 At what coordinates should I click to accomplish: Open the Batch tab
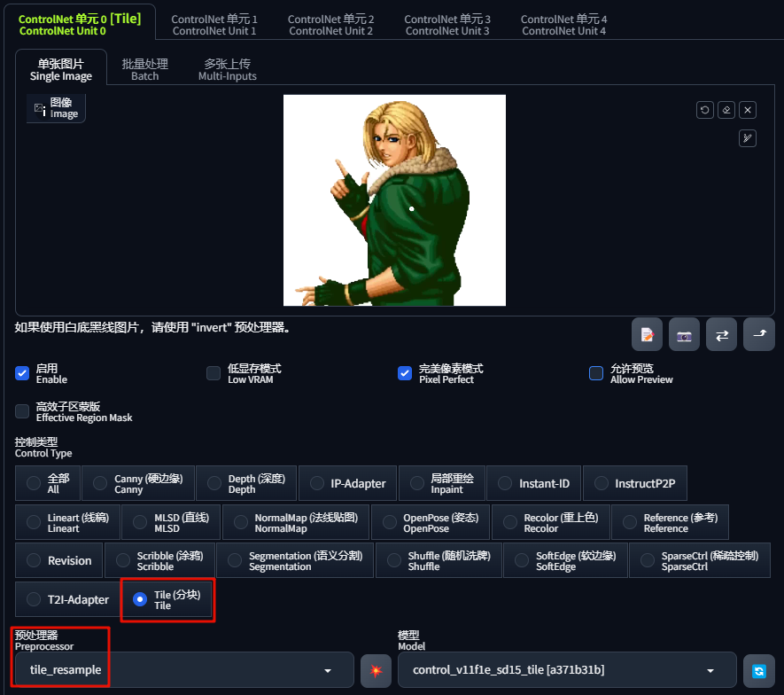pyautogui.click(x=145, y=69)
